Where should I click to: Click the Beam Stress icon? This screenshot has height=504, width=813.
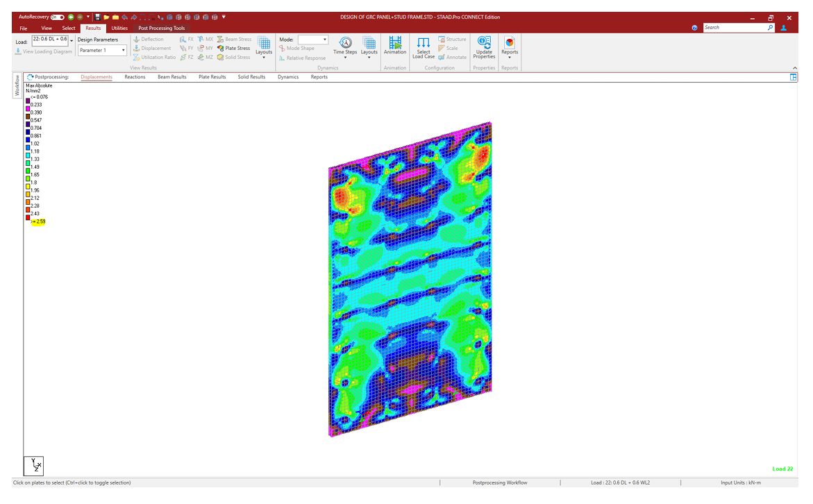(x=220, y=40)
